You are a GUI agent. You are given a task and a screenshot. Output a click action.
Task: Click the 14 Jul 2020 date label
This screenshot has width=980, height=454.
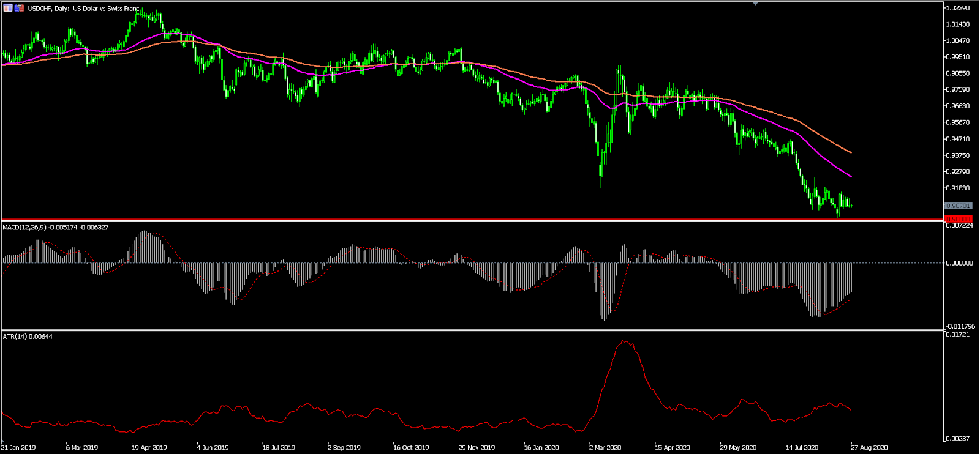802,448
